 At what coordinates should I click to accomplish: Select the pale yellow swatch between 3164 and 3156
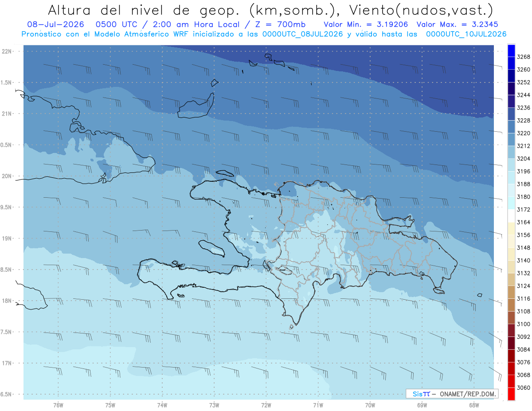tap(511, 229)
